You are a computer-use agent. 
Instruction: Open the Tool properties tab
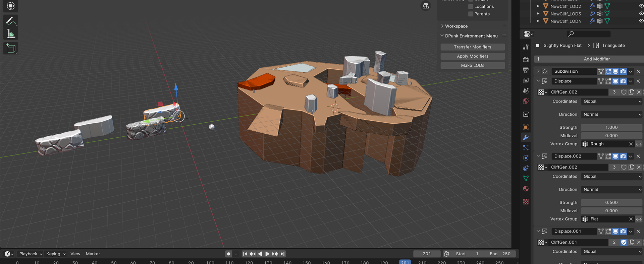pyautogui.click(x=526, y=47)
